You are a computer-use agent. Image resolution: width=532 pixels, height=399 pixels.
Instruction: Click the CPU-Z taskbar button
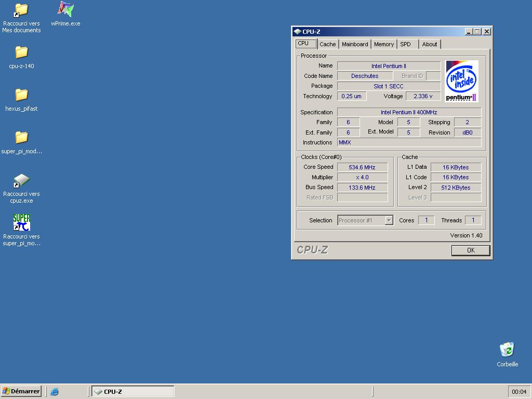click(133, 392)
